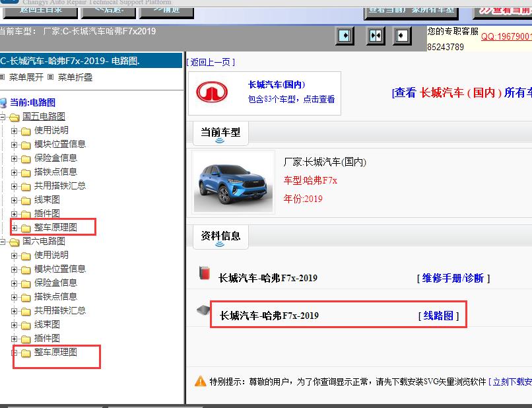Click the Great Wall Motors red logo
The width and height of the screenshot is (532, 408).
212,92
